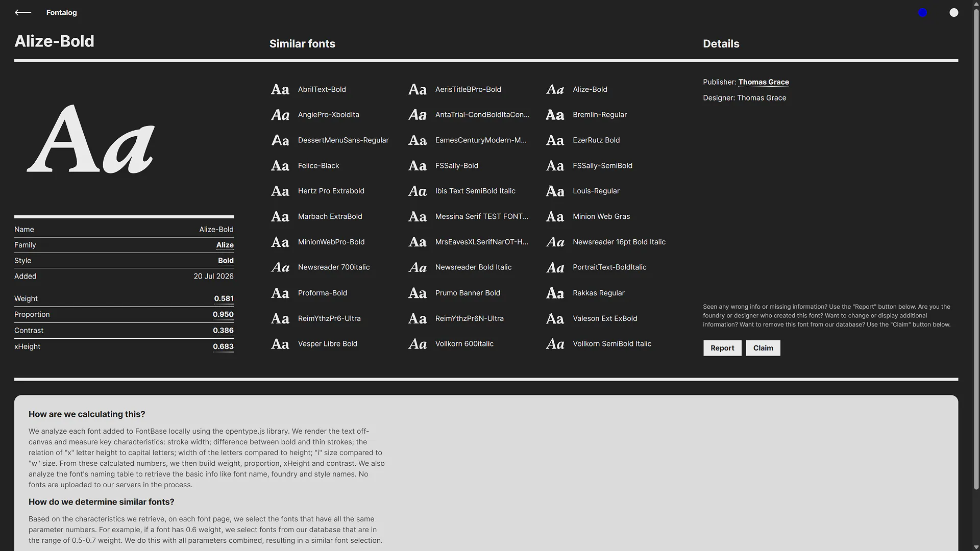Click the Name value Alize-Bold

point(216,230)
